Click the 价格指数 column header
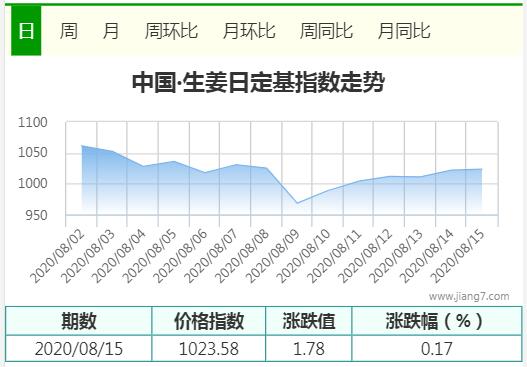This screenshot has width=527, height=367. click(209, 321)
